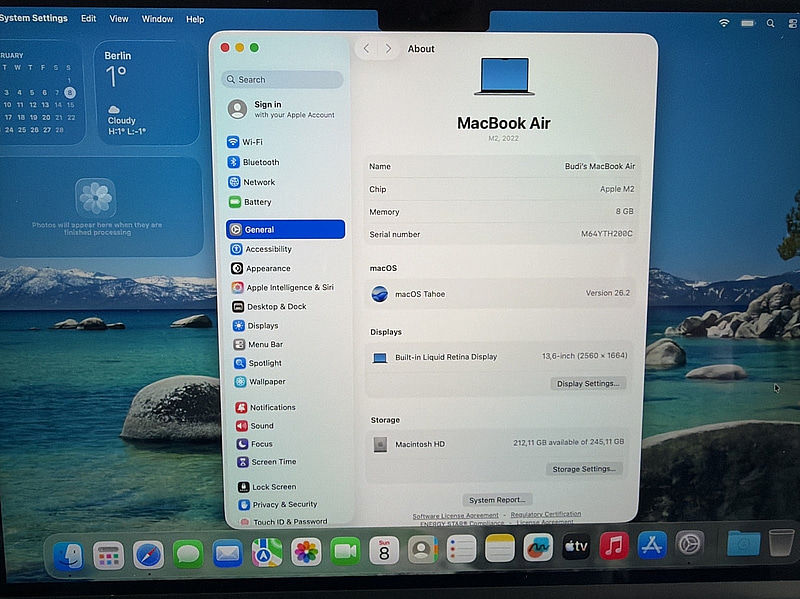This screenshot has width=800, height=599.
Task: Open the Window menu
Action: pyautogui.click(x=157, y=19)
